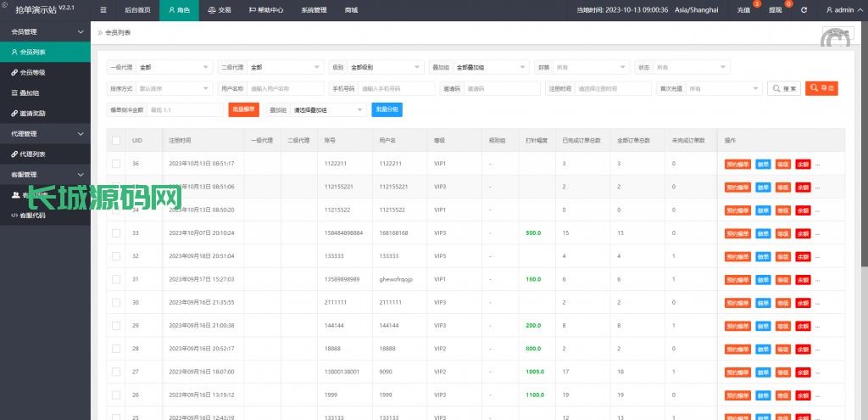Switch to the 交易 top navigation tab
868x420 pixels.
219,10
